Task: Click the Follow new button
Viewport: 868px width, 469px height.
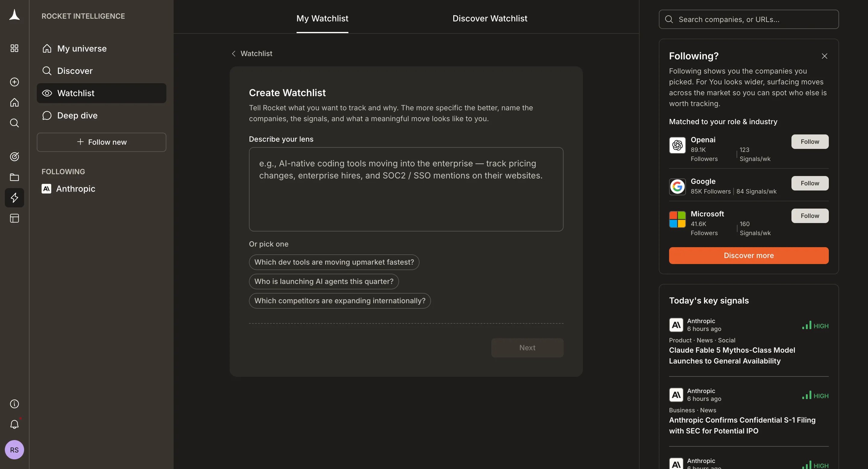Action: 102,142
